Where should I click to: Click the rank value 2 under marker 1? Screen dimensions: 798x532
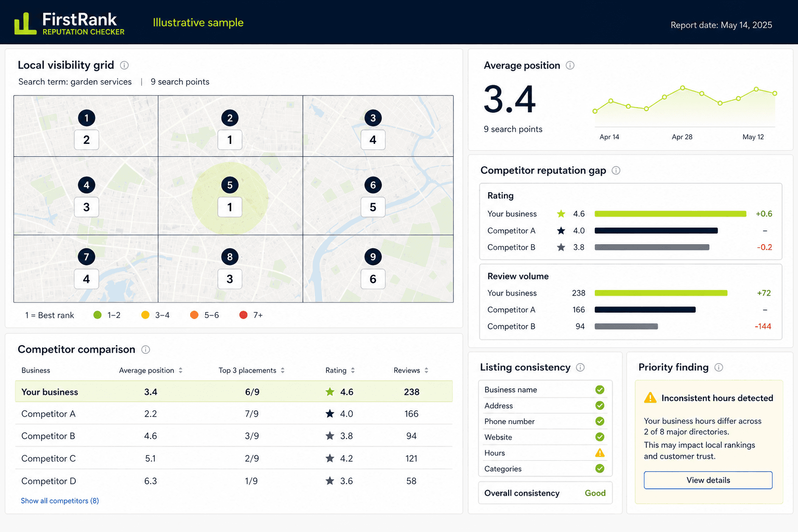[x=86, y=140]
